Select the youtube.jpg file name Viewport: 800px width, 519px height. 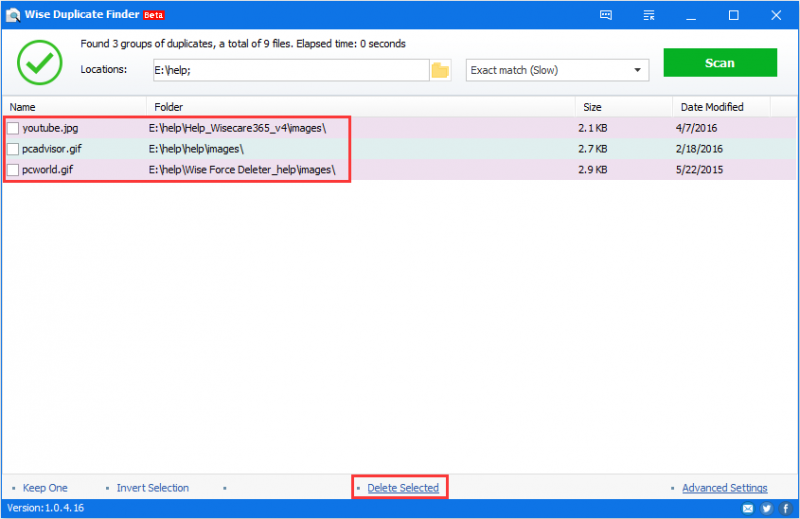click(x=50, y=128)
